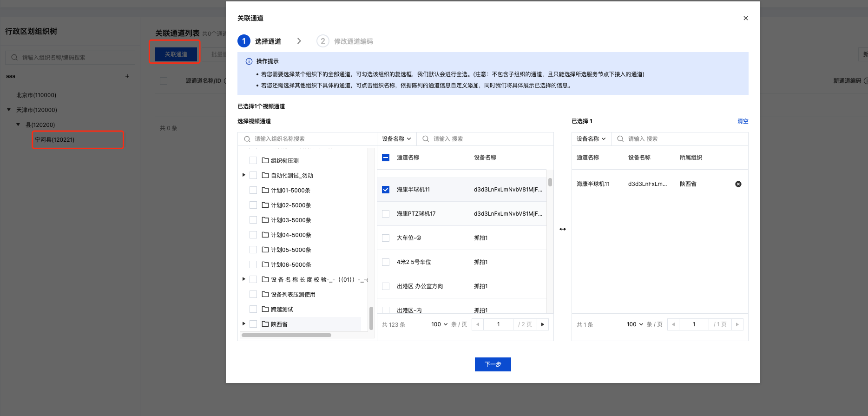Click the 海康PTZ球机17 channel name

click(416, 214)
